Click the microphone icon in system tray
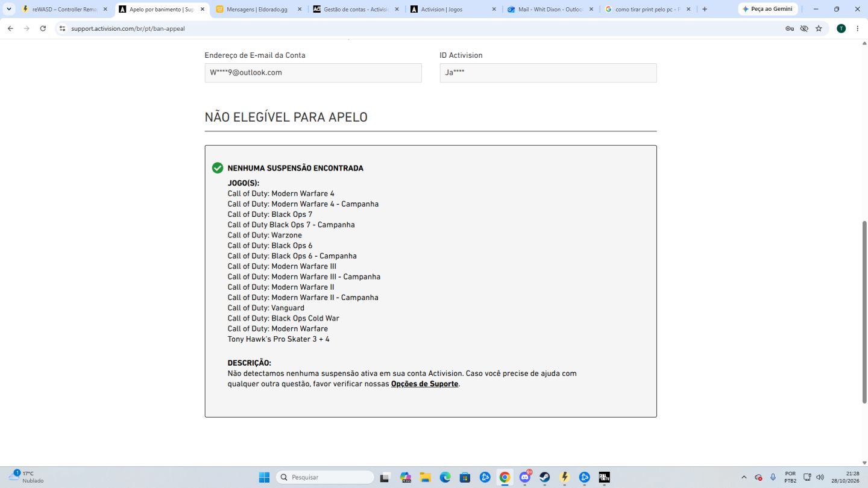This screenshot has width=868, height=488. coord(773,477)
